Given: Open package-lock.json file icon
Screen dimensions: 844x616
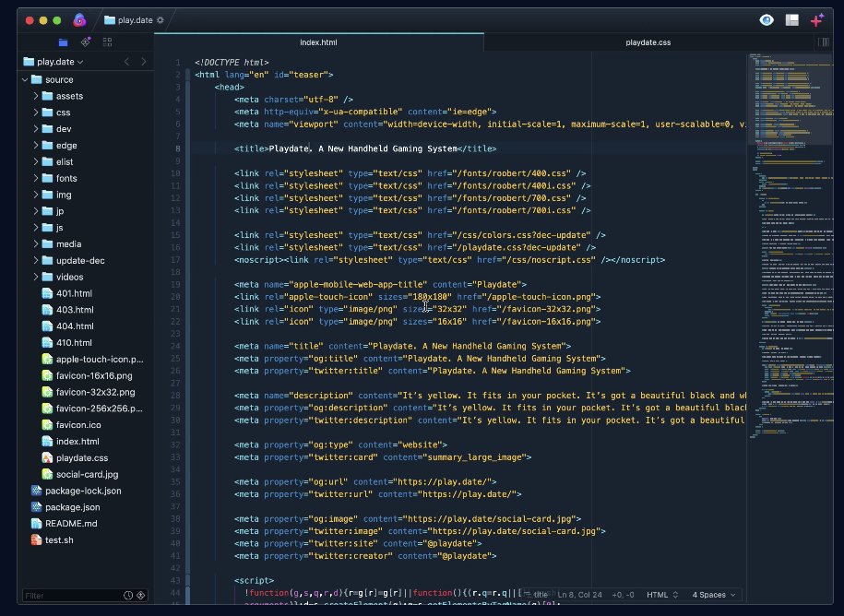Looking at the screenshot, I should [x=37, y=491].
